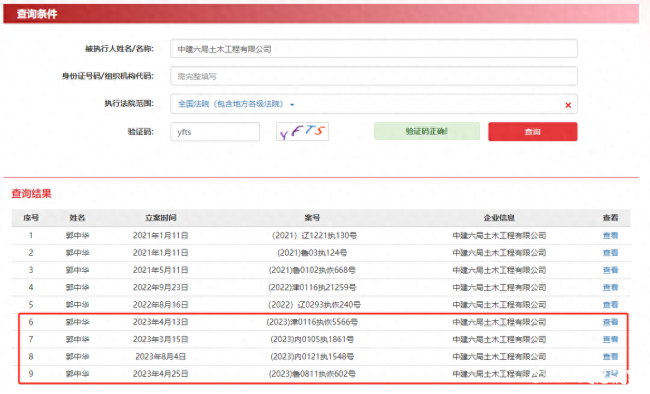View details of row 1 case 辽1221执130号
The image size is (650, 394).
coord(610,236)
